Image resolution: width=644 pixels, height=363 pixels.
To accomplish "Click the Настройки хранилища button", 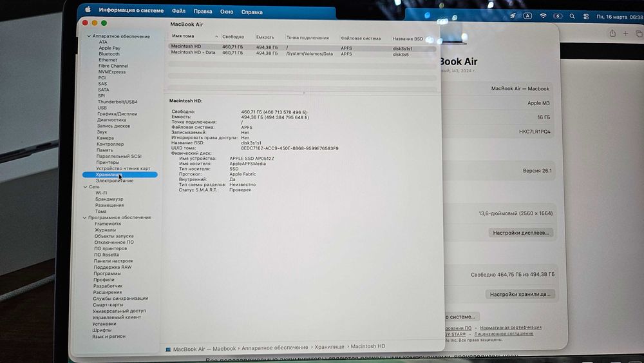I will [x=520, y=295].
